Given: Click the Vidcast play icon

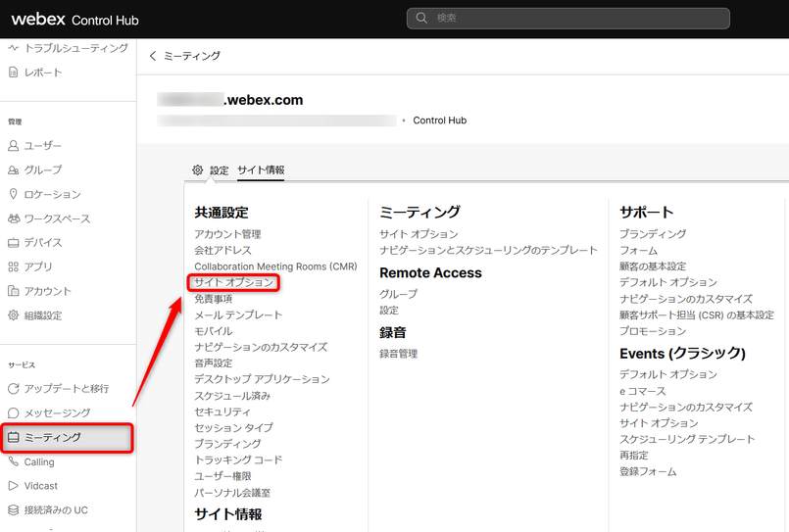Looking at the screenshot, I should (x=14, y=486).
